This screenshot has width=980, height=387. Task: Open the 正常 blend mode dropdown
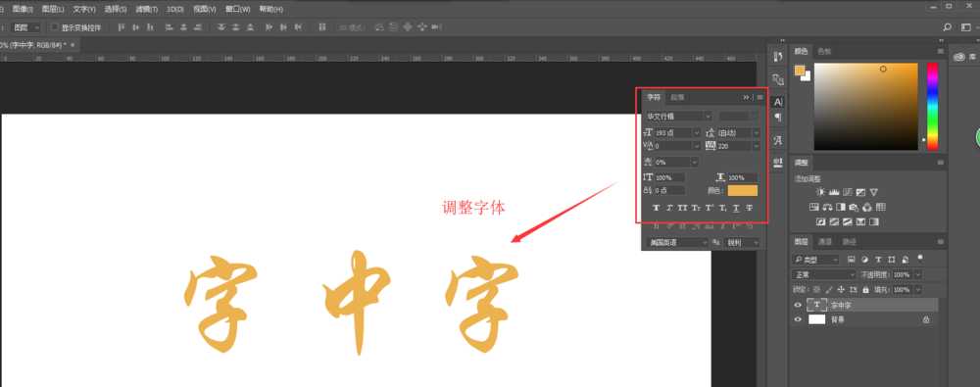point(824,274)
